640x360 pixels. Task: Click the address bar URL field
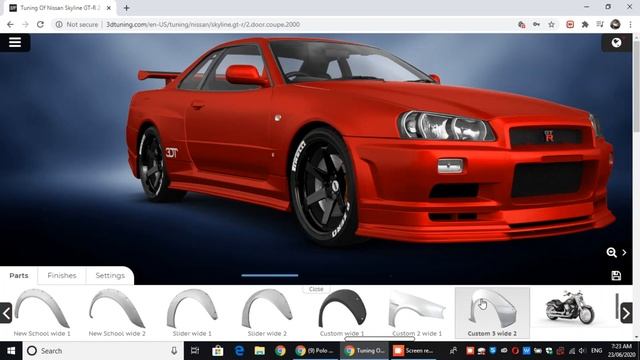click(203, 24)
